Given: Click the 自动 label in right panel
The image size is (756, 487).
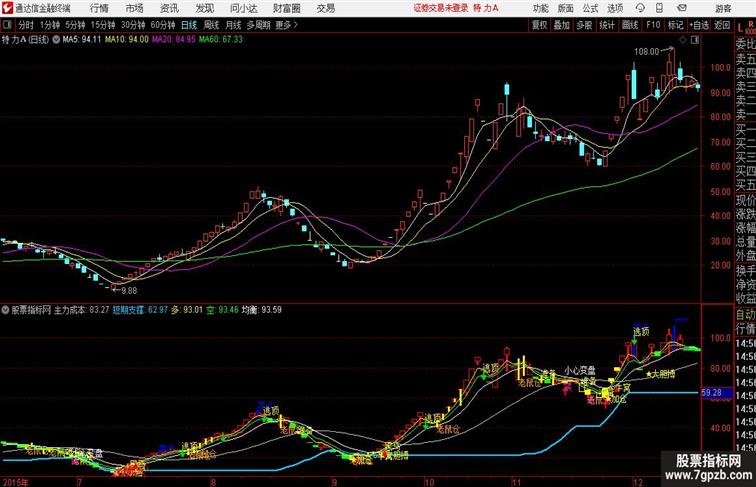Looking at the screenshot, I should click(x=745, y=315).
